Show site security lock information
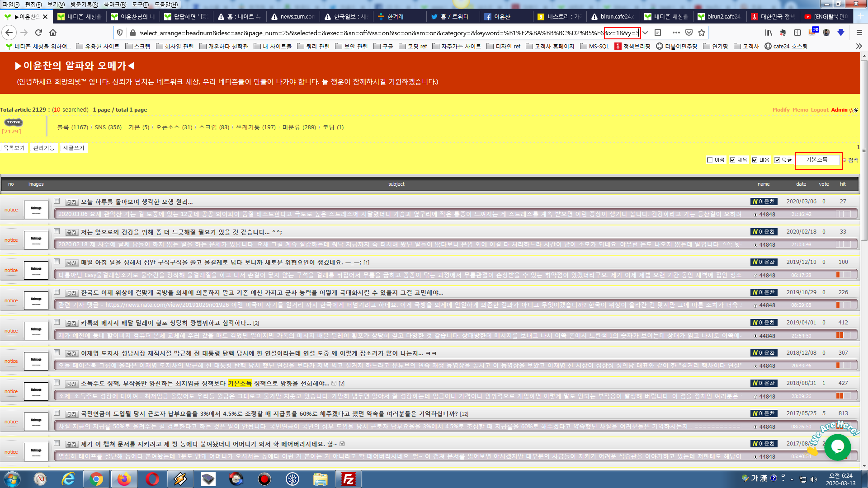Image resolution: width=868 pixels, height=488 pixels. [132, 33]
